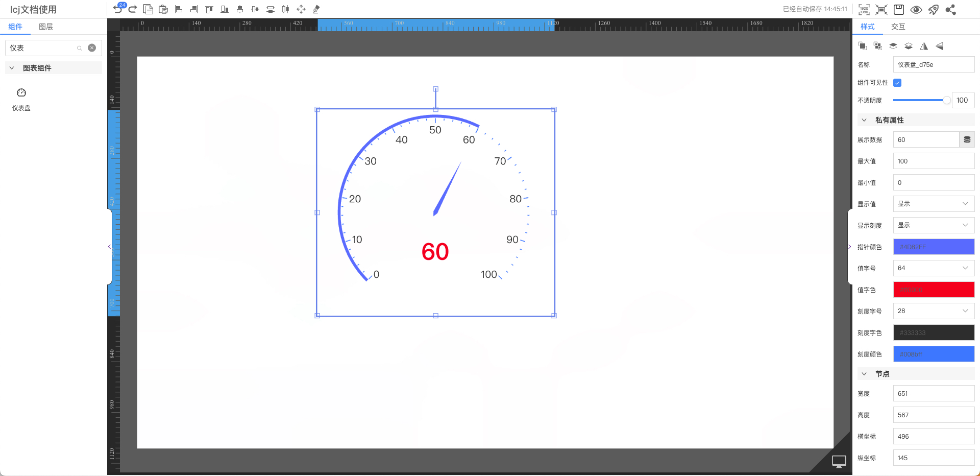Click the 名称 input field
The image size is (980, 476).
[x=934, y=64]
